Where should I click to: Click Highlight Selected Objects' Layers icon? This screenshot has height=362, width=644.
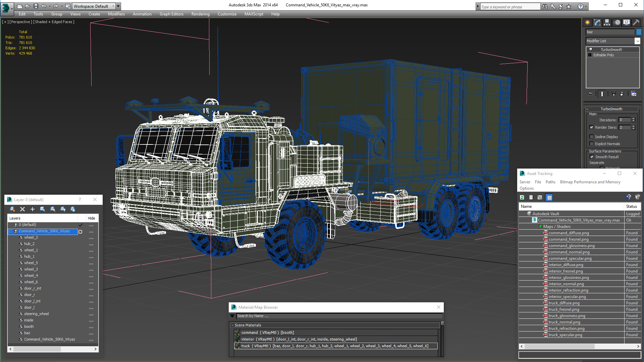tap(53, 209)
